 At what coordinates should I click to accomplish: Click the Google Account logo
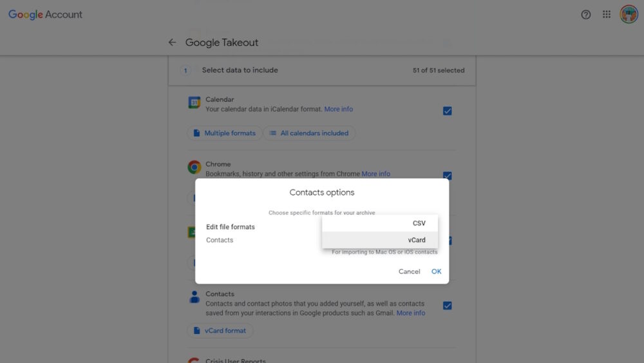[x=45, y=14]
